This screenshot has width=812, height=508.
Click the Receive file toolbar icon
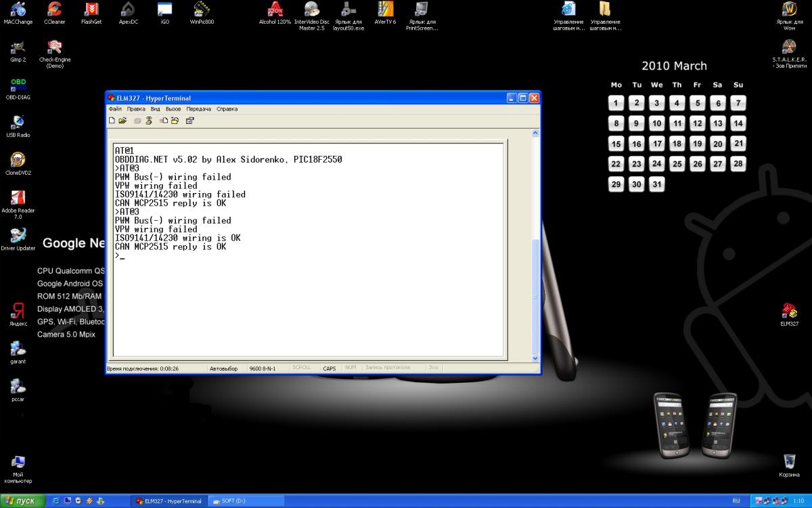(x=175, y=121)
